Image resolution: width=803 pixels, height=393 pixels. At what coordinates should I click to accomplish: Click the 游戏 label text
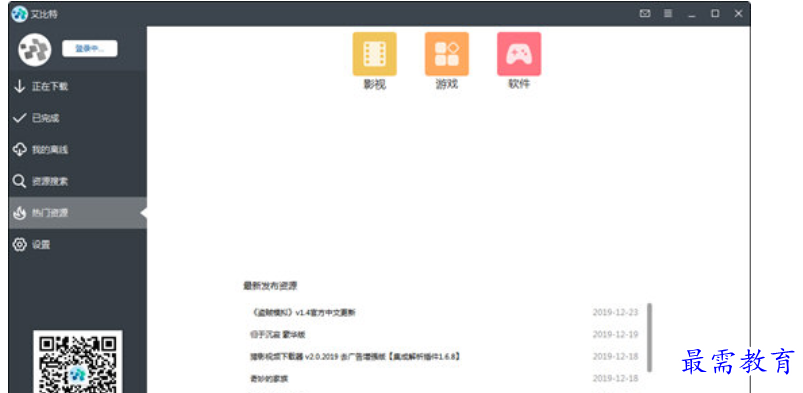[x=447, y=85]
